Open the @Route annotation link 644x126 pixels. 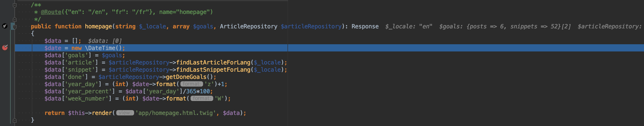click(x=51, y=12)
